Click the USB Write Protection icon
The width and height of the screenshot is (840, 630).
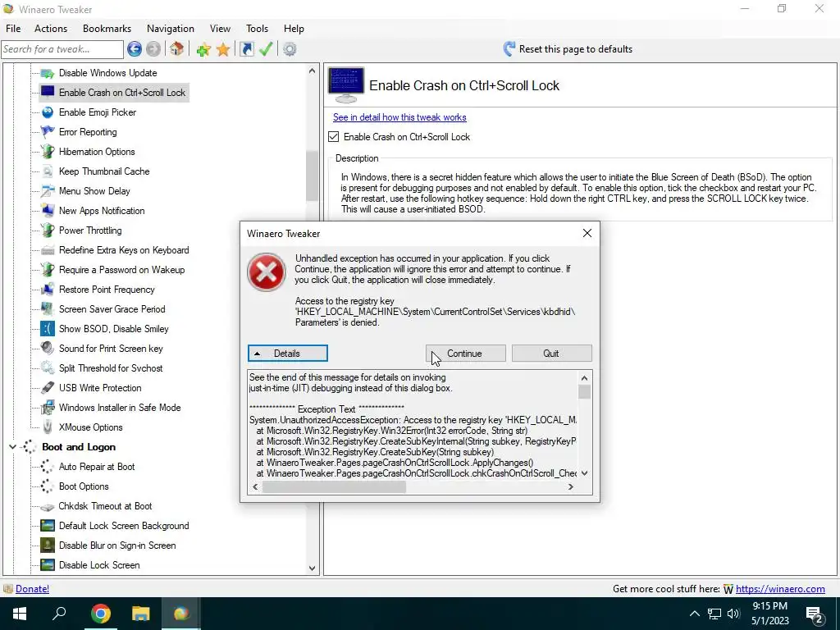[x=48, y=388]
